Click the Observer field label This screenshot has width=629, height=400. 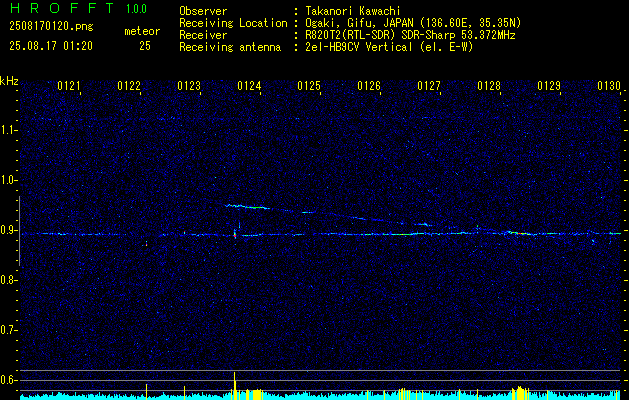(203, 11)
